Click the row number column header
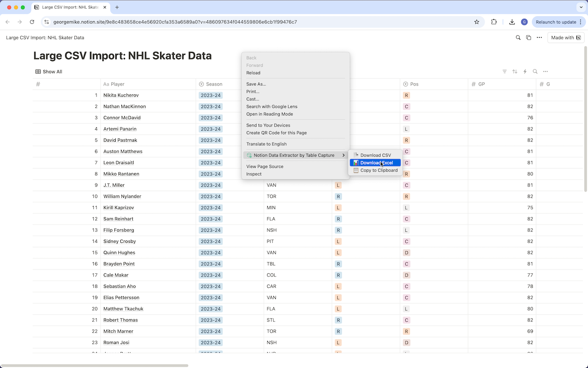This screenshot has height=368, width=588. coord(67,84)
